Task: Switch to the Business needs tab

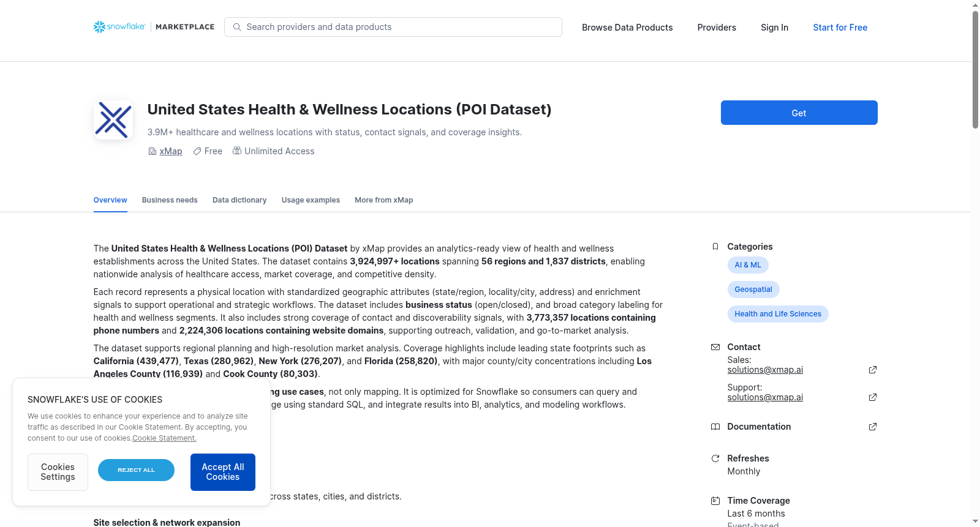Action: click(170, 200)
